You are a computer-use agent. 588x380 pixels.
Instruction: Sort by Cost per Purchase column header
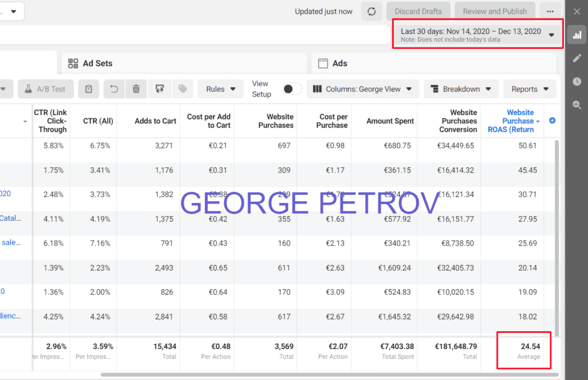(332, 121)
